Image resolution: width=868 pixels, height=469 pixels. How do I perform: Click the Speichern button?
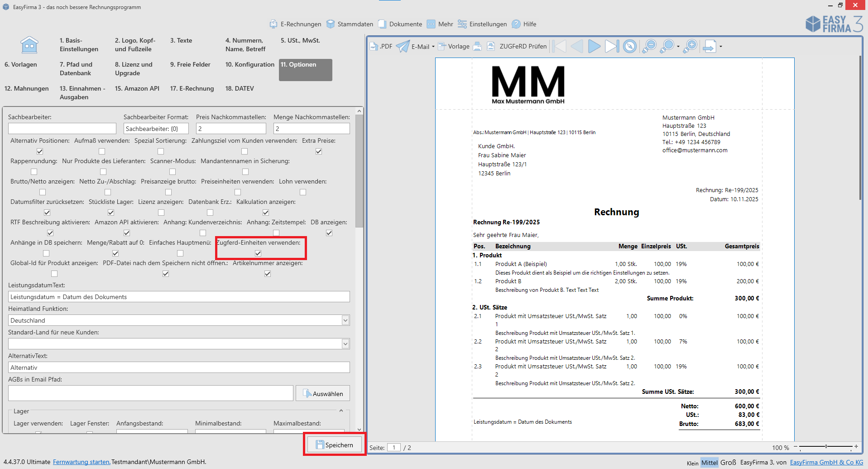coord(335,445)
